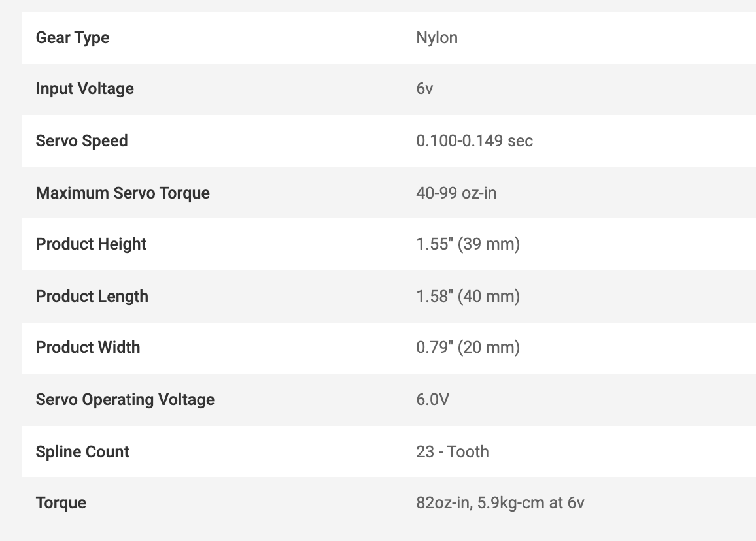
Task: Select the 1.58" (40 mm) length value
Action: pyautogui.click(x=468, y=297)
